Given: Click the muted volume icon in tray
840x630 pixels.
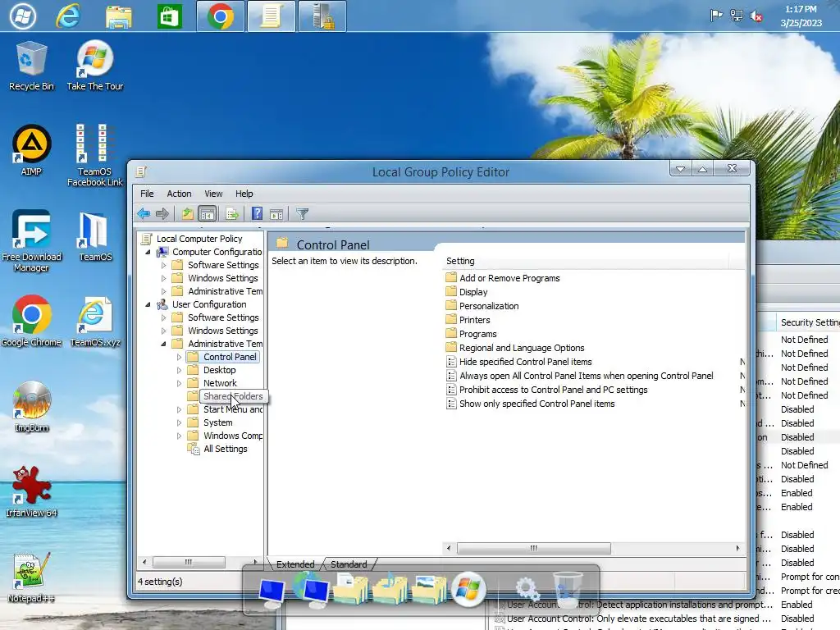Looking at the screenshot, I should click(756, 16).
